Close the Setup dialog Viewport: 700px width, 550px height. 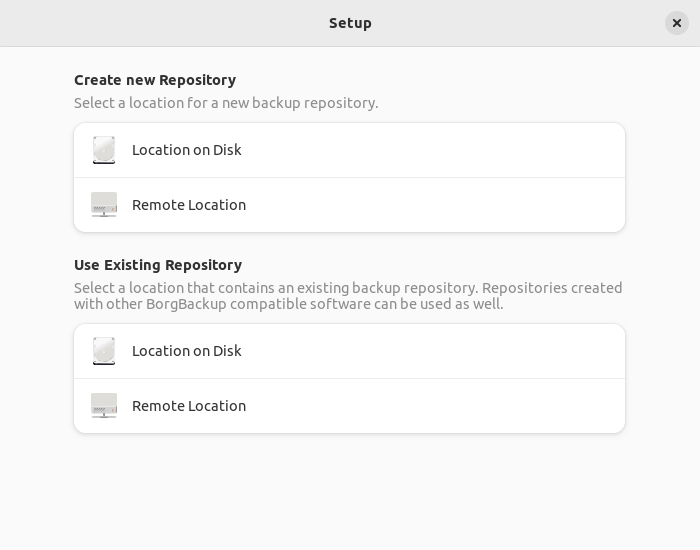[677, 23]
